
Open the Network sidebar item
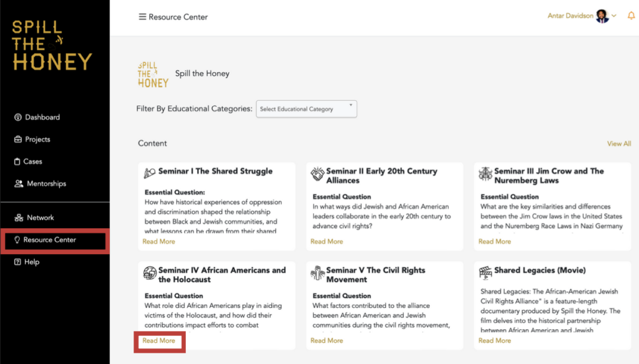coord(40,218)
